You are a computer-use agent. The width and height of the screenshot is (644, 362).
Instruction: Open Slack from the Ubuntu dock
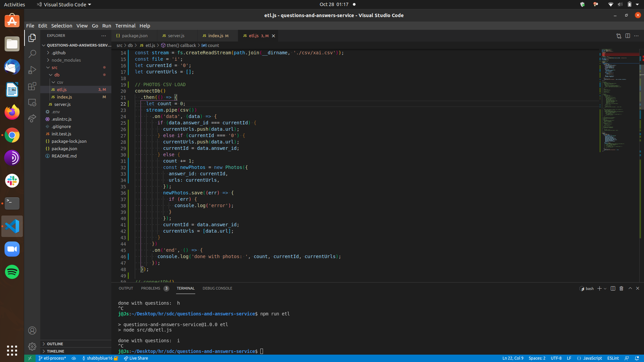pos(12,181)
